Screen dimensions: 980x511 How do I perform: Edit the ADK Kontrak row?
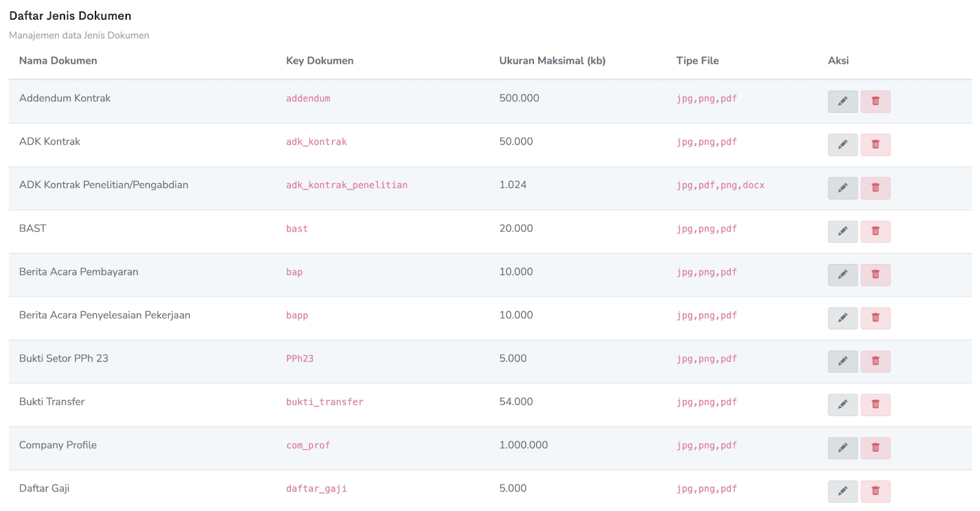click(842, 145)
